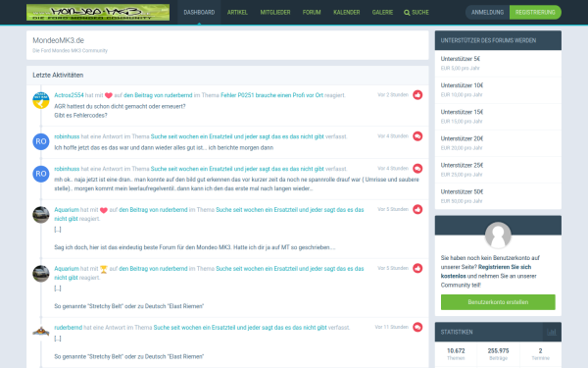Open the Aquarium avatar on the trophy reaction entry
The height and width of the screenshot is (368, 588).
pos(41,274)
